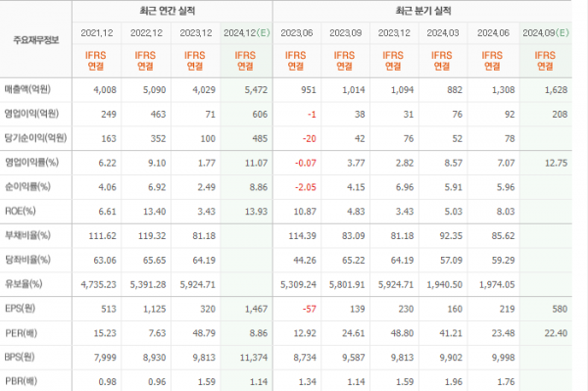Select the 2021.12 annual column header
Screen dimensions: 588x391
(x=97, y=33)
